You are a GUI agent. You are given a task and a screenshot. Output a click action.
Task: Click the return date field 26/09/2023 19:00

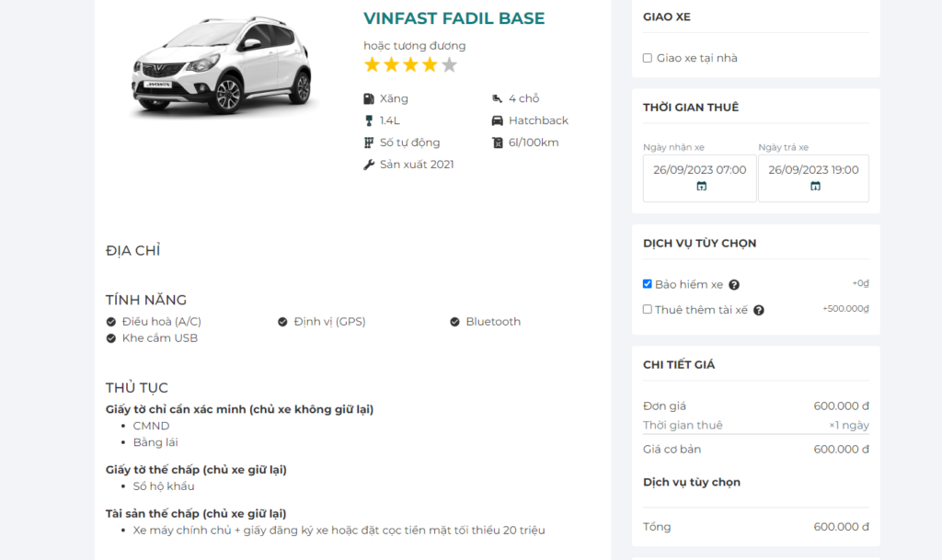point(813,170)
